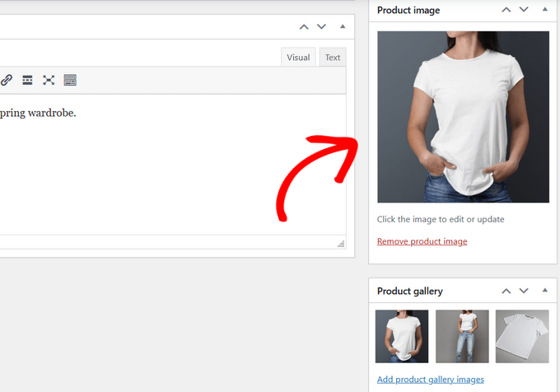Select the full-body jeans gallery thumbnail
The image size is (560, 392).
coord(462,336)
